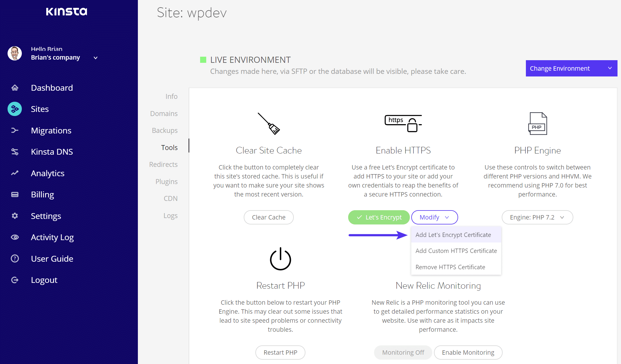Select the Tools tab in site navigation
Screen dimensions: 621x364
[169, 147]
